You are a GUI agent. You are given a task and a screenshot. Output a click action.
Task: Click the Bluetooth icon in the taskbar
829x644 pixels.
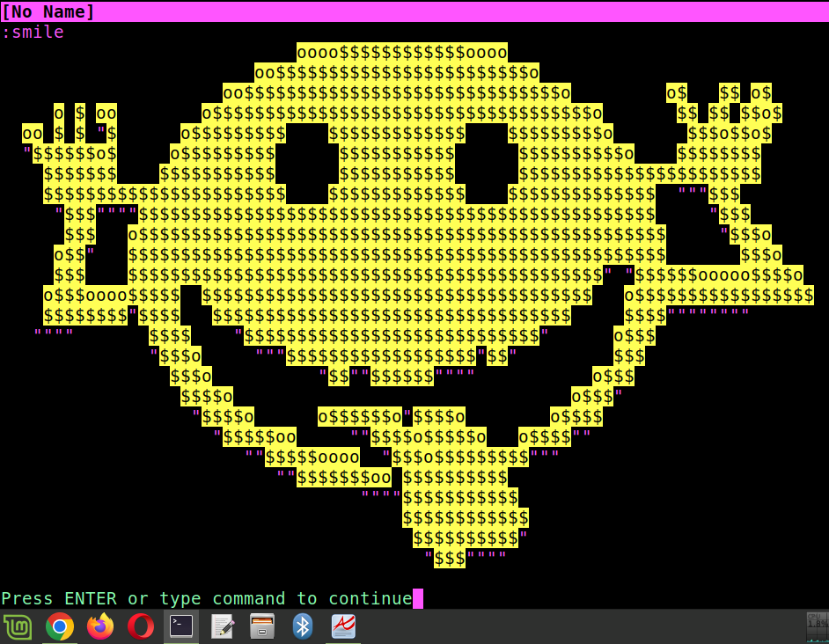303,626
